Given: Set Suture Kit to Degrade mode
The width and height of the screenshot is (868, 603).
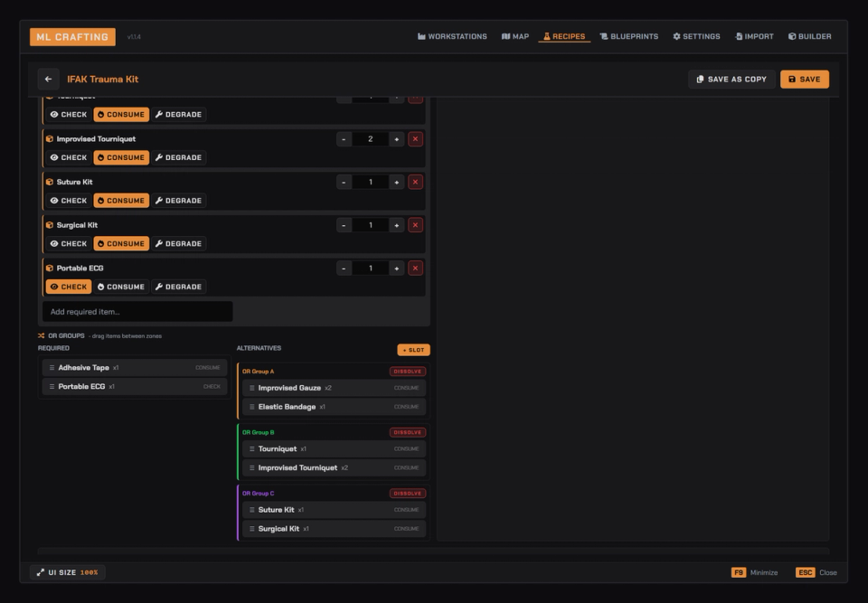Looking at the screenshot, I should 178,201.
